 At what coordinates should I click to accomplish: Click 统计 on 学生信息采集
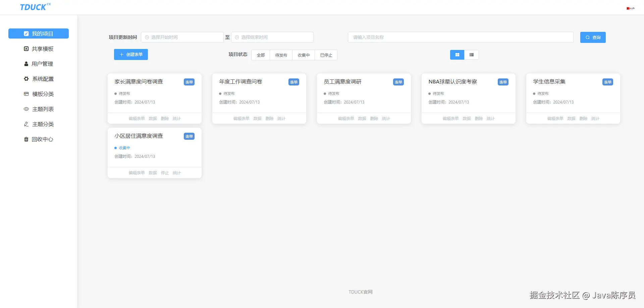coord(595,119)
